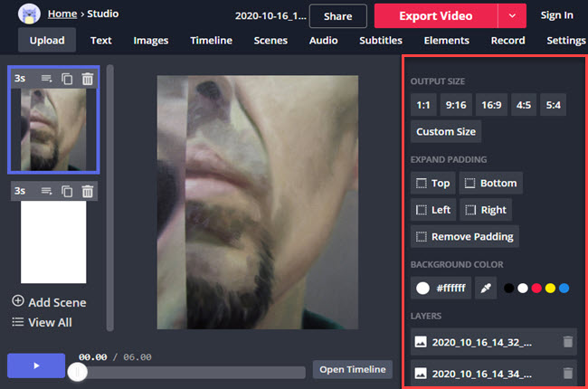Screen dimensions: 588x389
Task: Set output size to 9:16
Action: coord(456,105)
